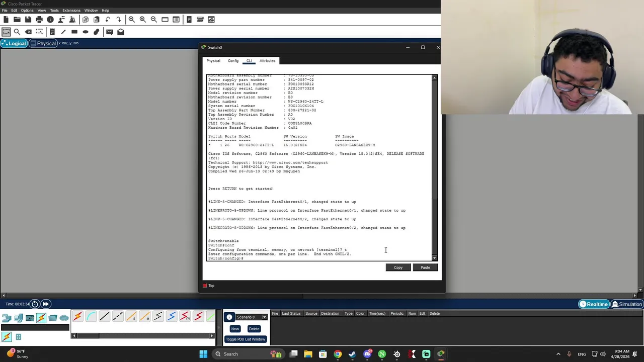
Task: Open network information icon in toolbar
Action: pyautogui.click(x=50, y=20)
